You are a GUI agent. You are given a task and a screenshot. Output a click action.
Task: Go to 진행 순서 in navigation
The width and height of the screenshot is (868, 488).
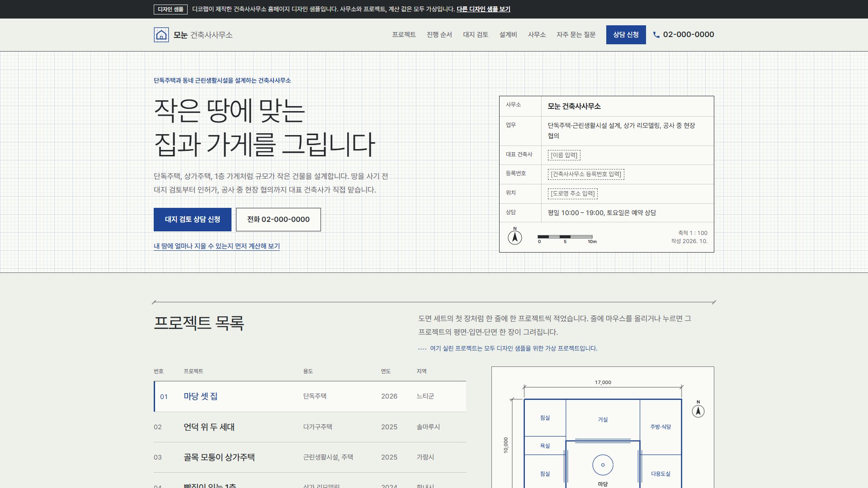pos(439,35)
